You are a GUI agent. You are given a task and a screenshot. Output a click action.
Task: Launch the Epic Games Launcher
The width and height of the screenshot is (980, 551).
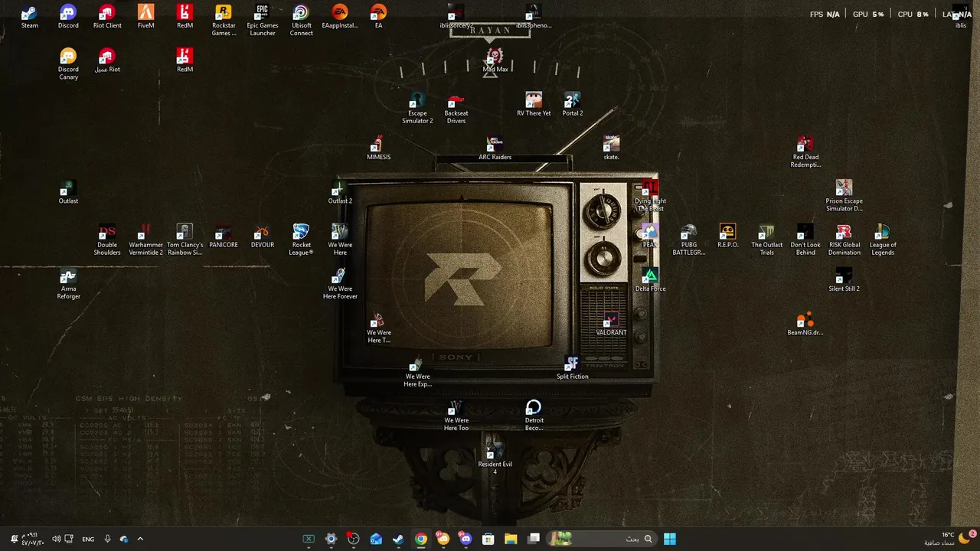tap(263, 21)
